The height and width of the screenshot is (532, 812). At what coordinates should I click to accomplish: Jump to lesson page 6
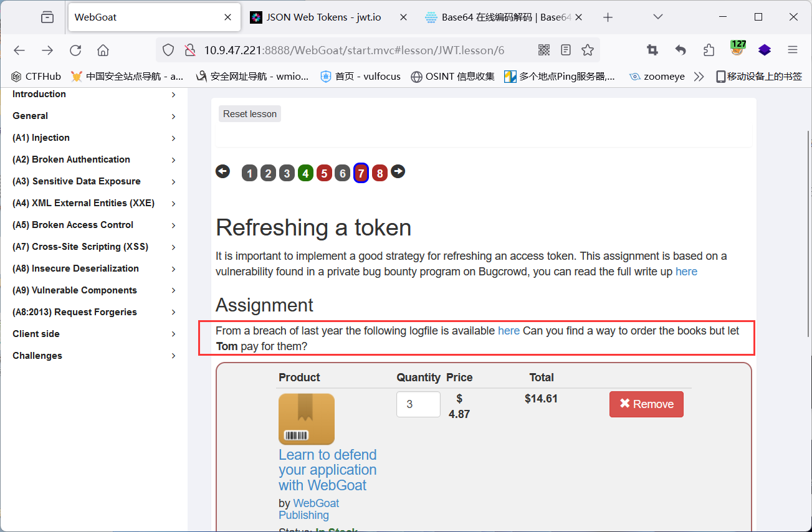342,173
